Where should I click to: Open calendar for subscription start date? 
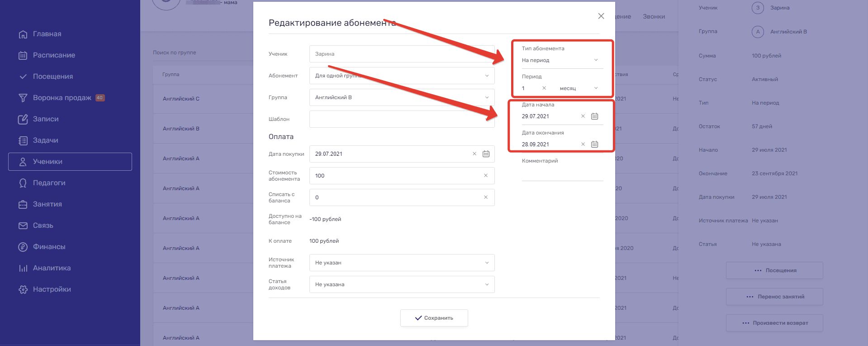[x=594, y=116]
